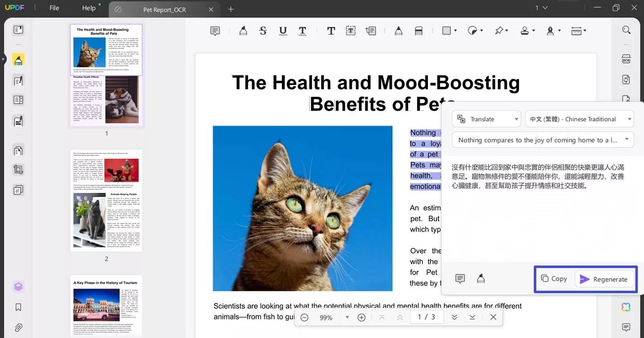
Task: Open the search magnifier icon
Action: 626,30
